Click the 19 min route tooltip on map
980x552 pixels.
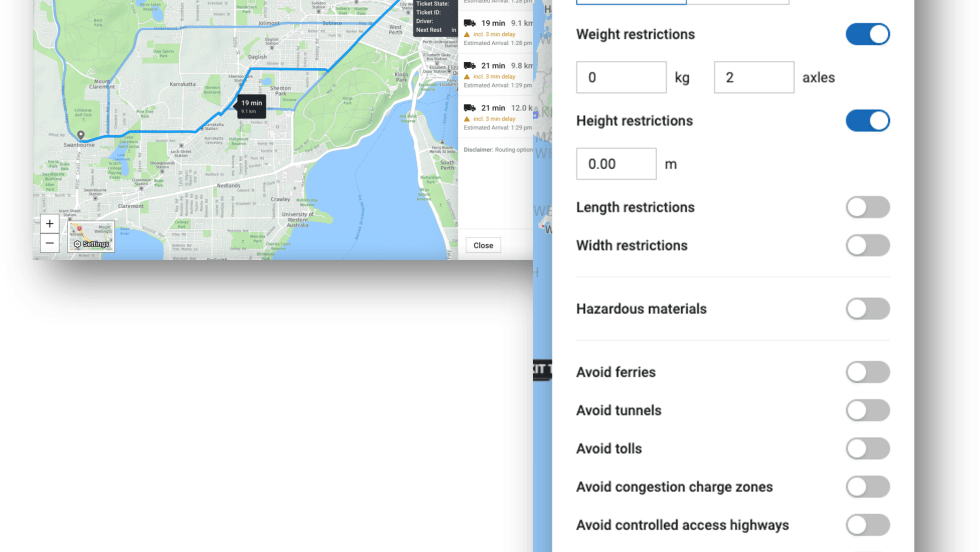250,105
